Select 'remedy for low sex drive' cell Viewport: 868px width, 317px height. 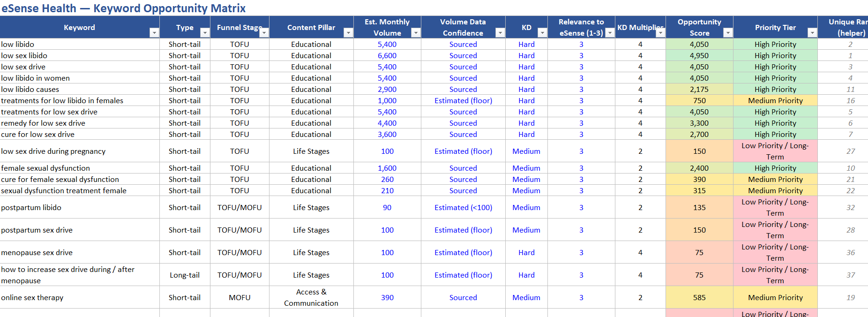coord(80,123)
